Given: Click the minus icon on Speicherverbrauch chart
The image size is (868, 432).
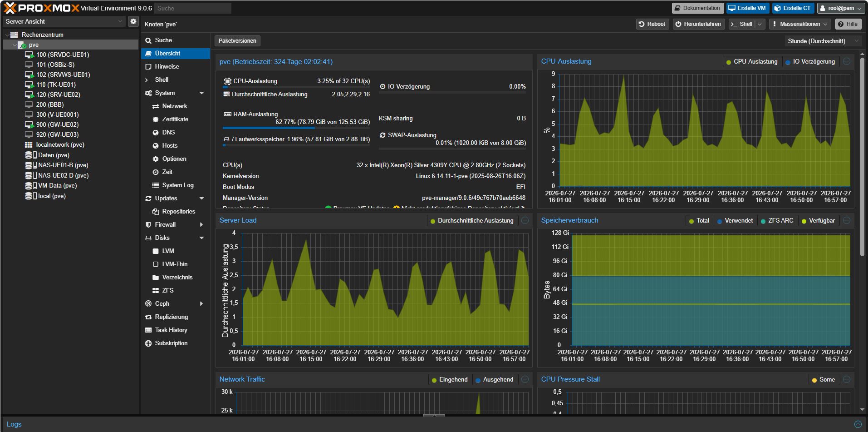Looking at the screenshot, I should [847, 220].
